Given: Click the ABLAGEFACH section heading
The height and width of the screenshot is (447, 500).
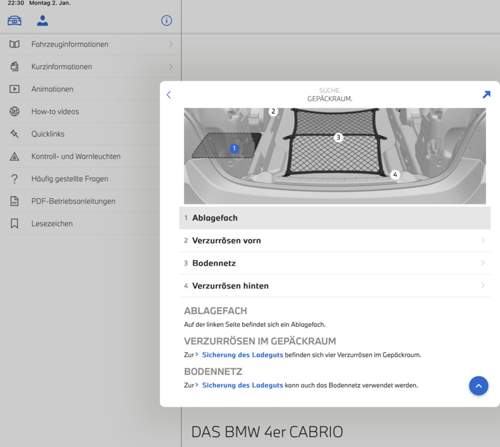Looking at the screenshot, I should [x=216, y=311].
